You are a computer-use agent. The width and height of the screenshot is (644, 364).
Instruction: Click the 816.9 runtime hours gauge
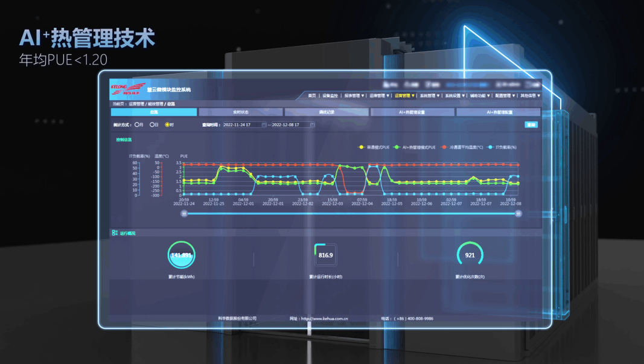pos(326,255)
